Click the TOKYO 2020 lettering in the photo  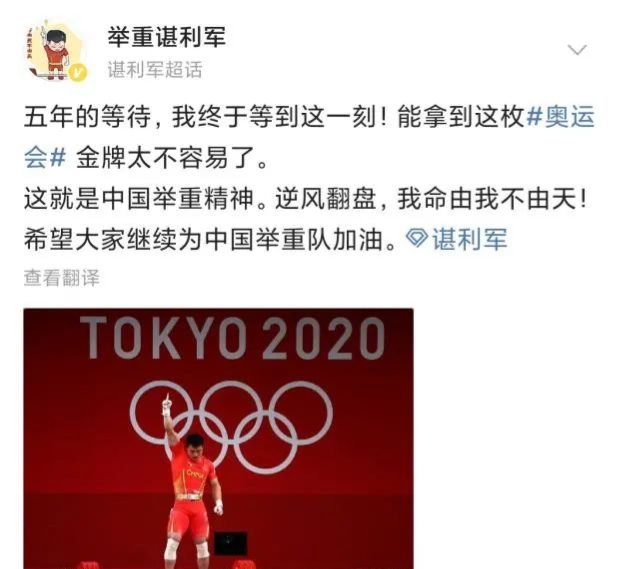coord(232,338)
